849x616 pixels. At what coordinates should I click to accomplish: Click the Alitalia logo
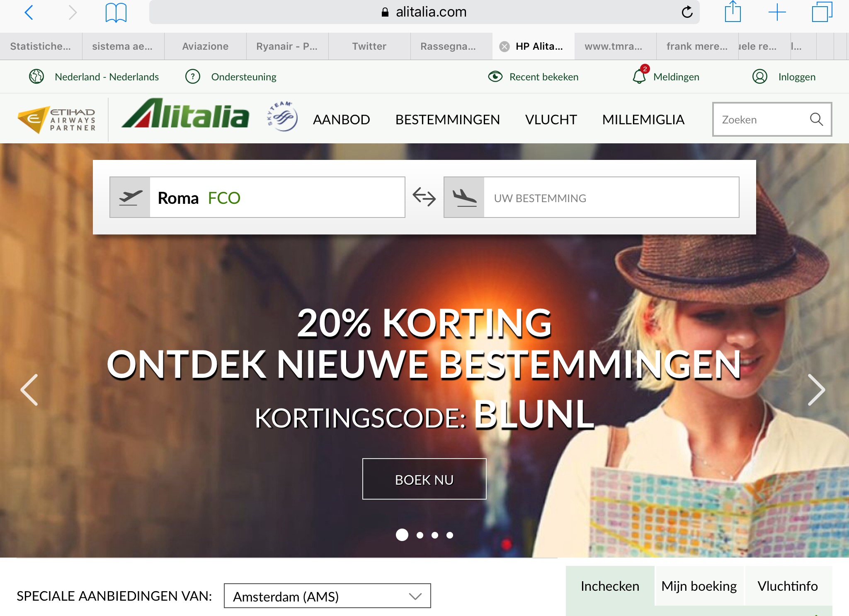click(x=185, y=114)
